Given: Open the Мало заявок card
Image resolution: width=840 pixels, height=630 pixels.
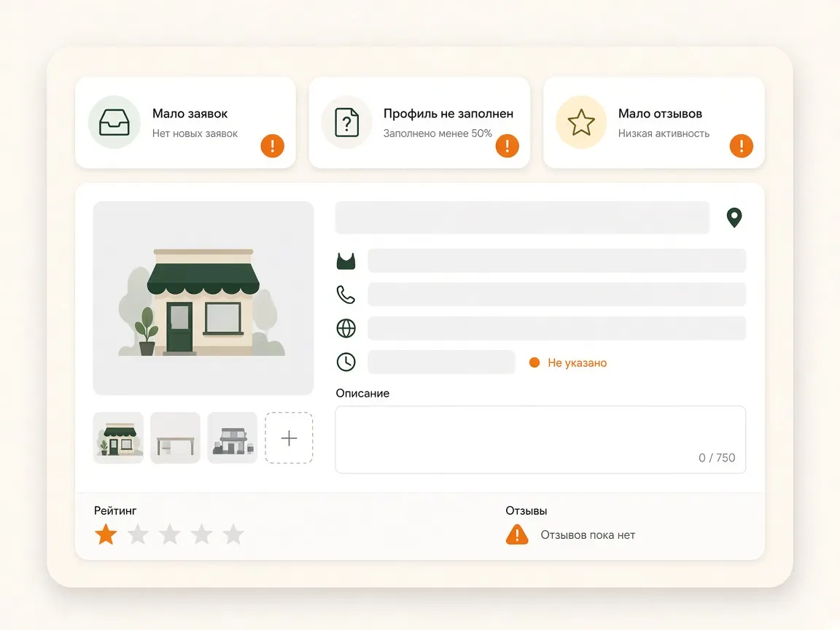Looking at the screenshot, I should pos(185,122).
